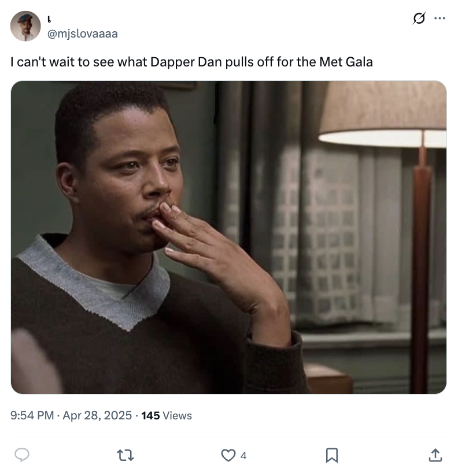Open the three-dot more options menu
Viewport: 458px width, 476px height.
point(439,18)
